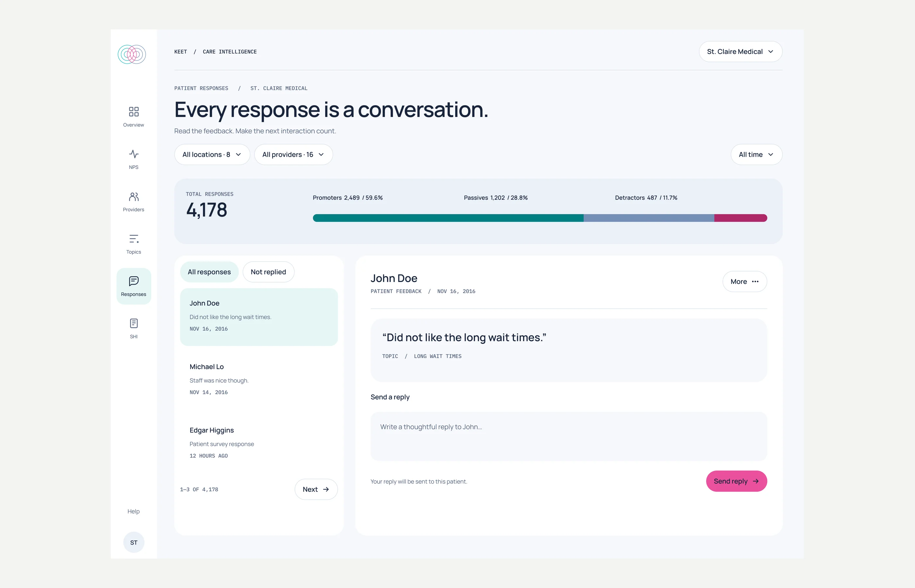This screenshot has width=915, height=588.
Task: Open the SHI document icon
Action: (x=134, y=323)
